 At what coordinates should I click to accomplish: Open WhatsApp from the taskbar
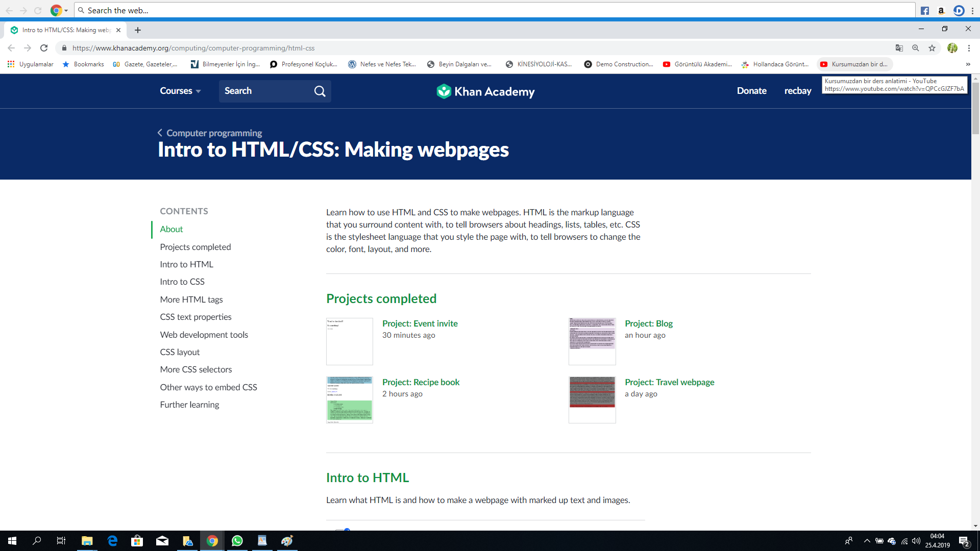237,541
